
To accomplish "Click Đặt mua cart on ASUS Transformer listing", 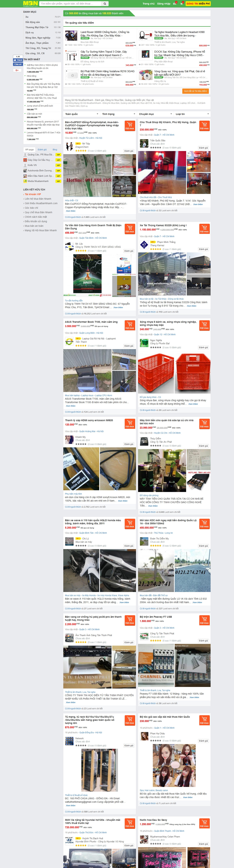I will click(x=130, y=325).
